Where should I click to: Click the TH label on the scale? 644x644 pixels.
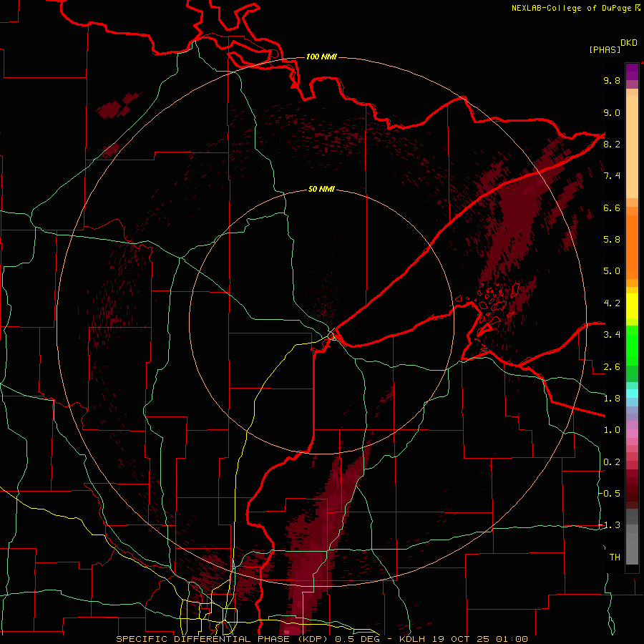click(x=615, y=557)
